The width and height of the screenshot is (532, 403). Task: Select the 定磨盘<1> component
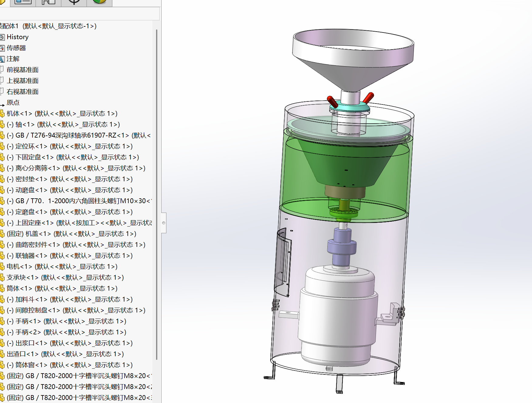click(x=70, y=212)
